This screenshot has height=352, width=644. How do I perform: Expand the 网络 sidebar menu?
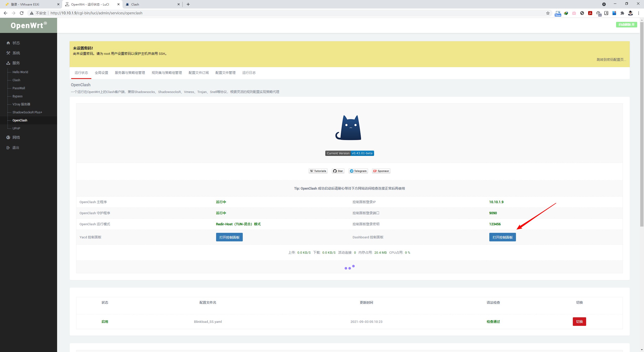(16, 138)
